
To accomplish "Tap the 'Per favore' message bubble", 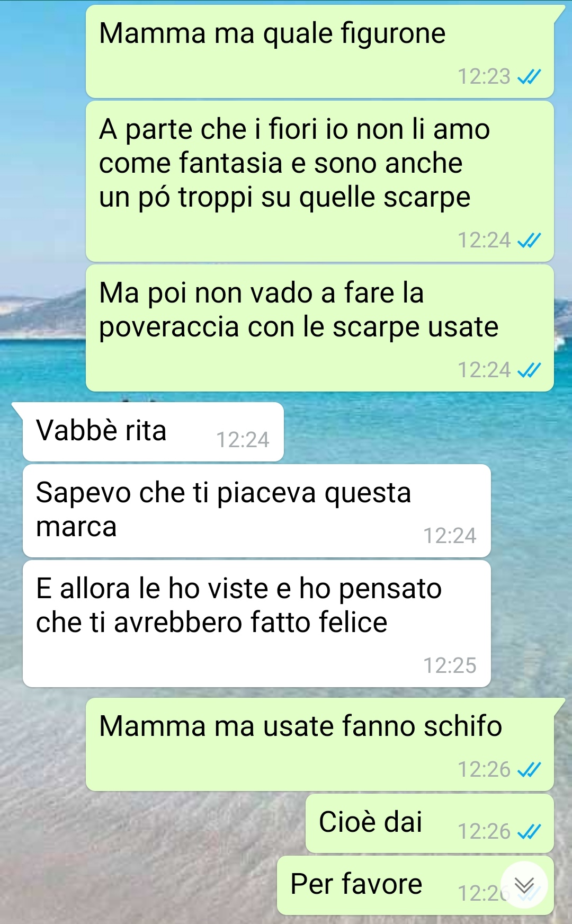I will coord(415,885).
